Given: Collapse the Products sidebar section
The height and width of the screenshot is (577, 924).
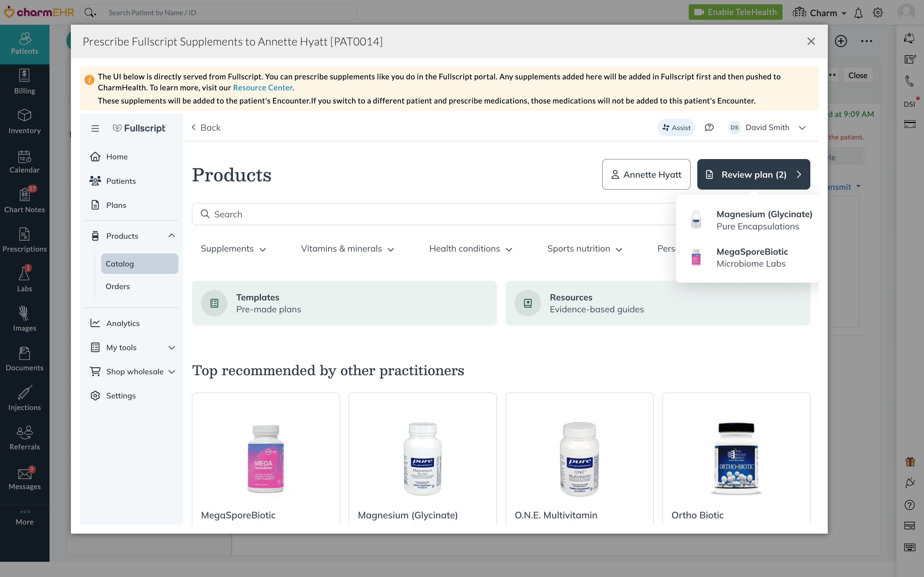Looking at the screenshot, I should coord(171,236).
